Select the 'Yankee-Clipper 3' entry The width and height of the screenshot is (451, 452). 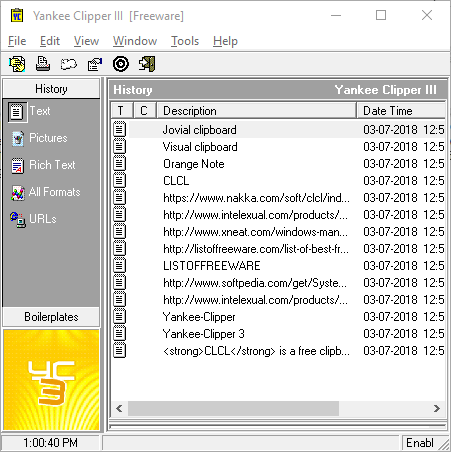click(x=204, y=334)
